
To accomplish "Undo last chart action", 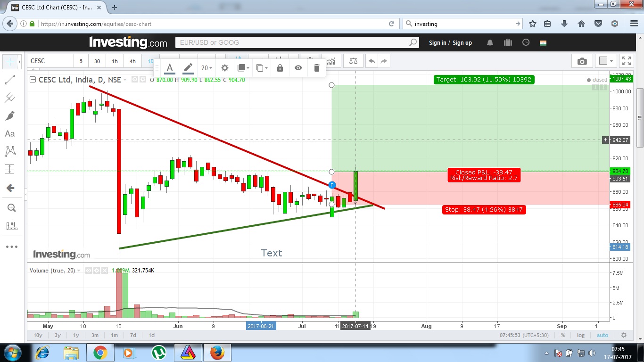I will 372,61.
